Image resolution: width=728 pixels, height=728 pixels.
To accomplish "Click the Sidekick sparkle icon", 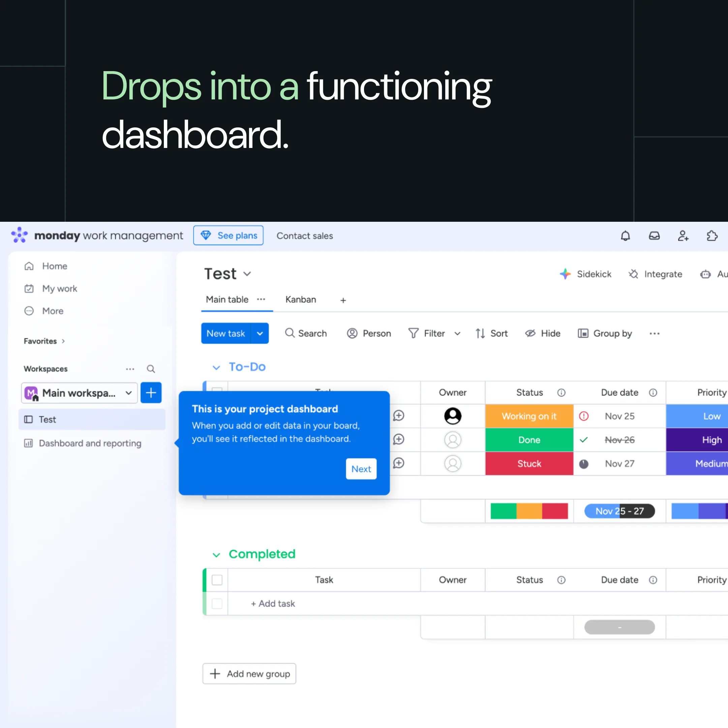I will pos(565,274).
